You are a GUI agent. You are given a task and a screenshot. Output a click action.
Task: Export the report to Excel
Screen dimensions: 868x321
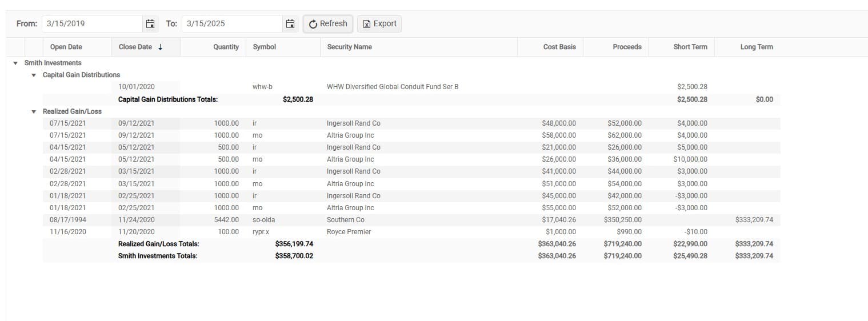(x=379, y=24)
